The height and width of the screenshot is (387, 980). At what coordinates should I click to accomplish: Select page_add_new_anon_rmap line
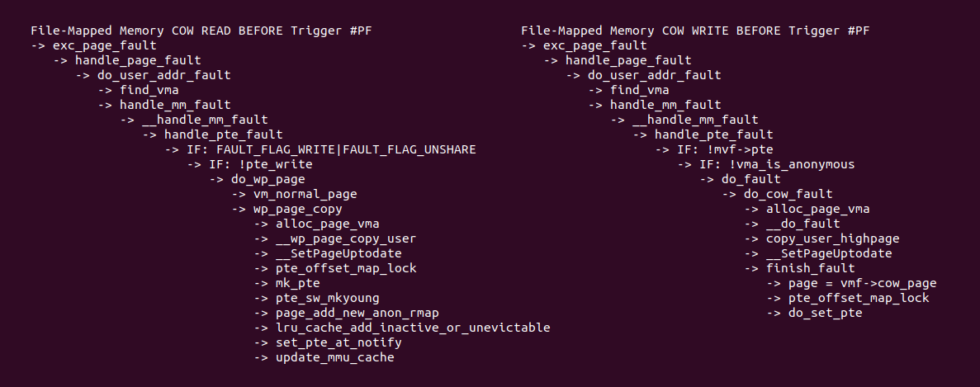tap(357, 313)
